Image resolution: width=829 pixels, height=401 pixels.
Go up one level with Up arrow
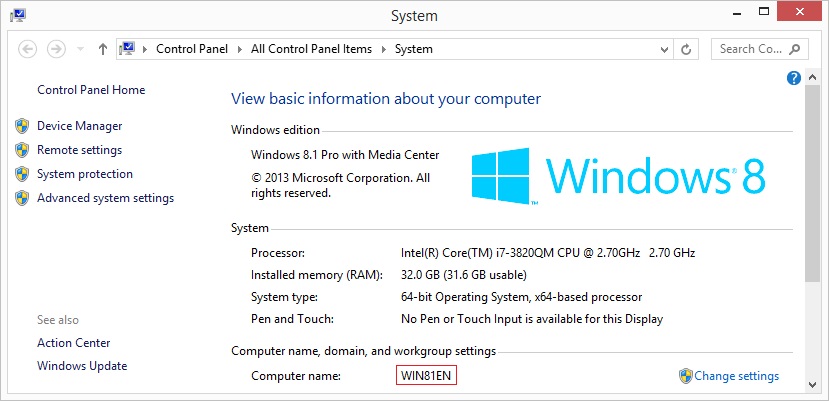(103, 49)
